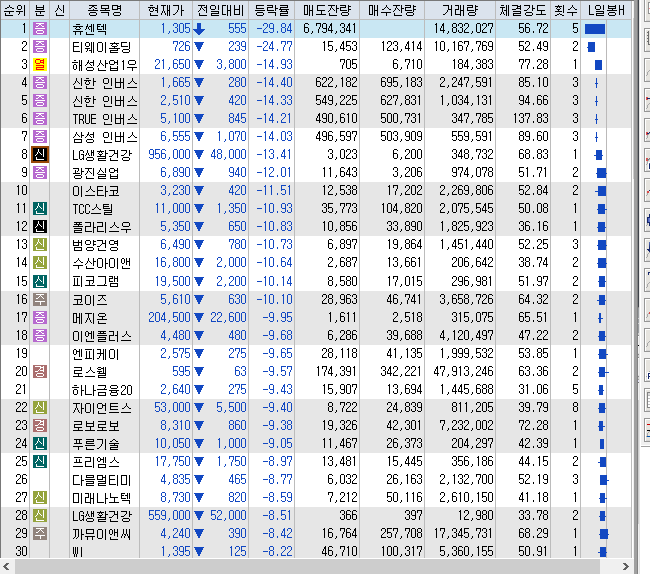Screen dimensions: 650x574
Task: Click the 신 badge in rank 28 row
Action: pyautogui.click(x=40, y=516)
